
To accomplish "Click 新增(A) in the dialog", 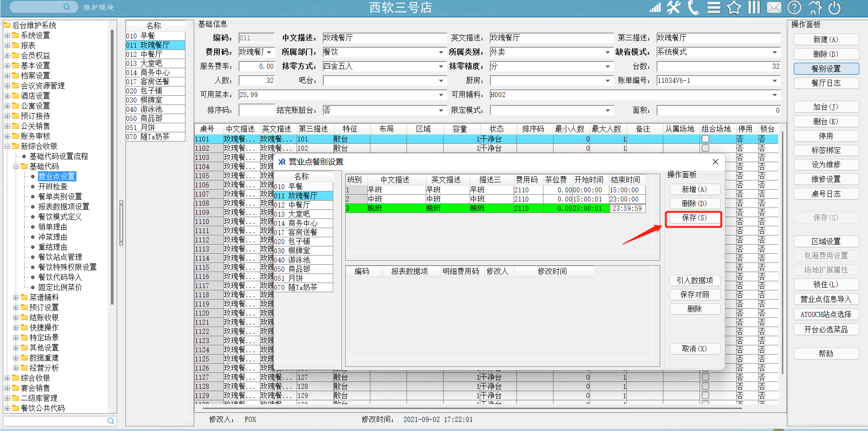I will [694, 189].
